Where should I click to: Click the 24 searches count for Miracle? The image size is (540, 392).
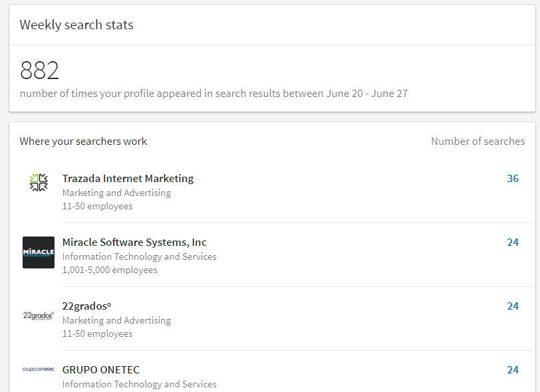[x=512, y=242]
